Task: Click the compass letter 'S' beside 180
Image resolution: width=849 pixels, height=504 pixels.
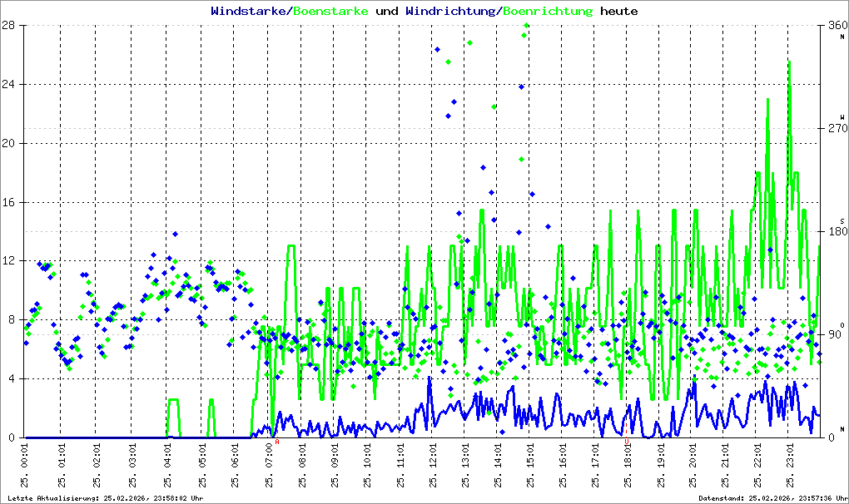Action: click(x=842, y=221)
